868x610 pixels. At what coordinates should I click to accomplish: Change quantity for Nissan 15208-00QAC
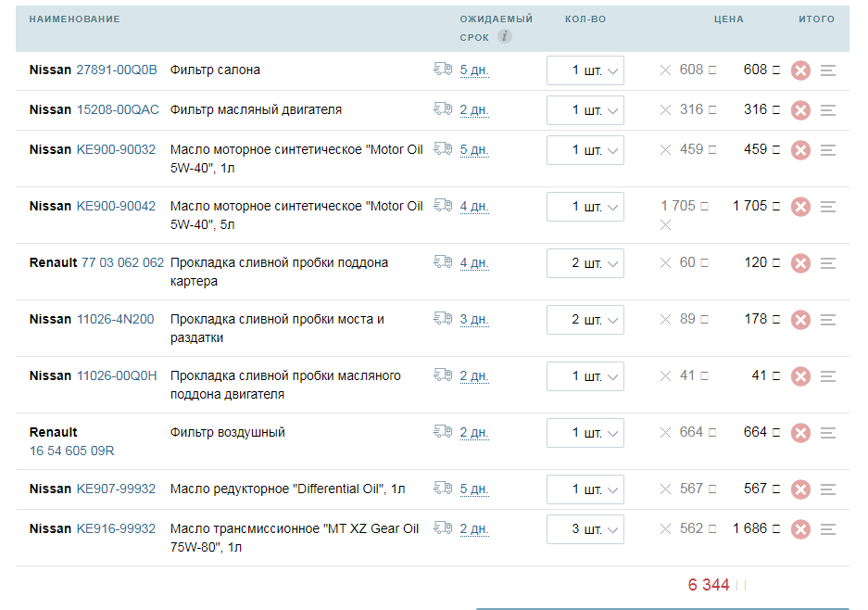coord(585,110)
